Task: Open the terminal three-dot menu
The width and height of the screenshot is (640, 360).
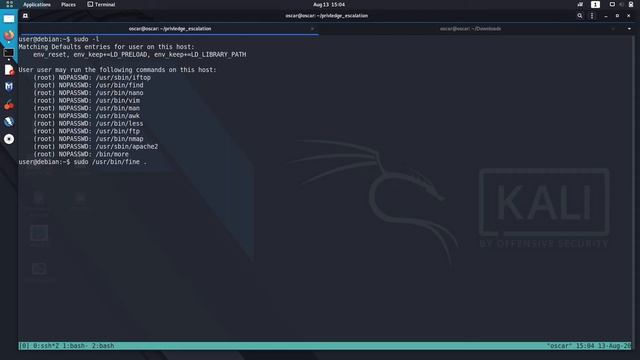Action: [592, 16]
